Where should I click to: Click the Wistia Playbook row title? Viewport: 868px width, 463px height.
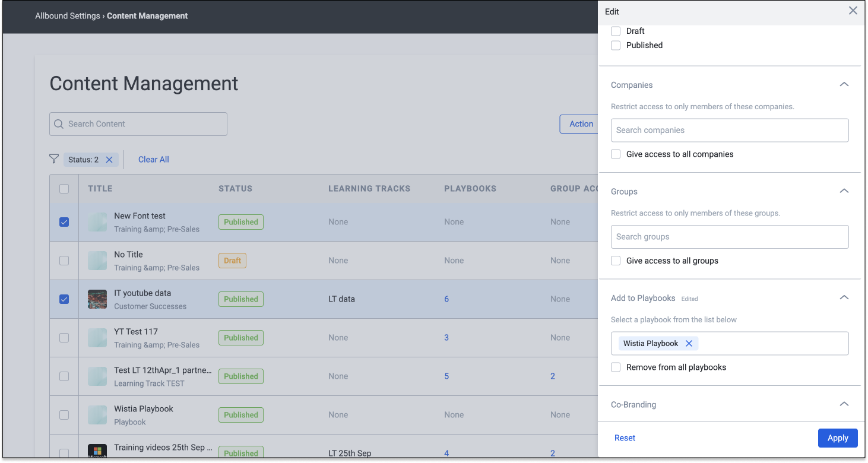tap(144, 409)
